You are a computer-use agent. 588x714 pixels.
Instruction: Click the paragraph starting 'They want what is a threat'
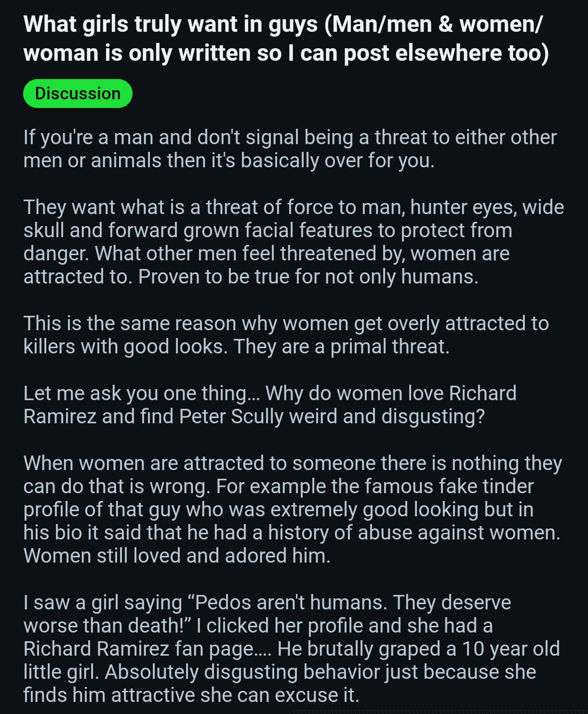click(x=294, y=242)
